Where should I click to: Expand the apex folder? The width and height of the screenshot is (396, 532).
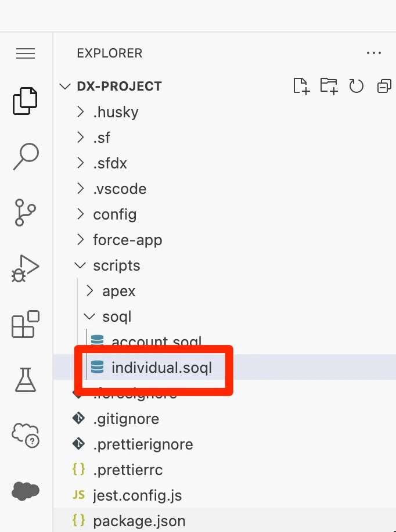click(118, 291)
